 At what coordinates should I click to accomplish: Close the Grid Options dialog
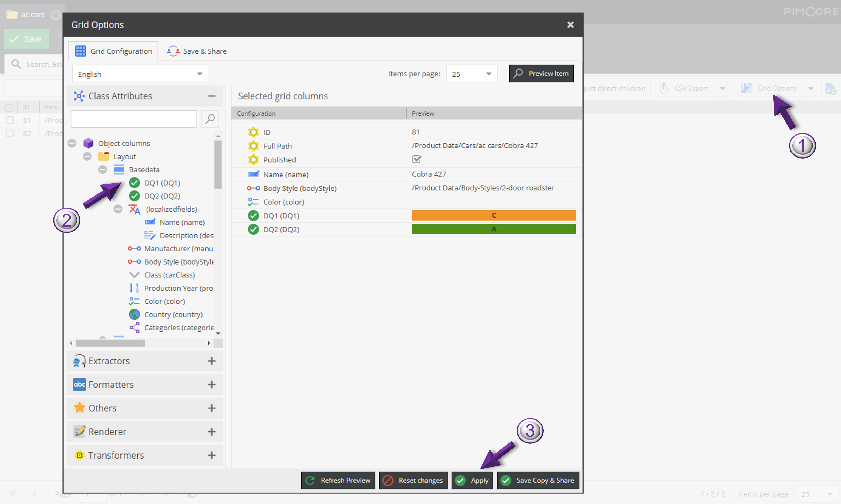point(570,25)
